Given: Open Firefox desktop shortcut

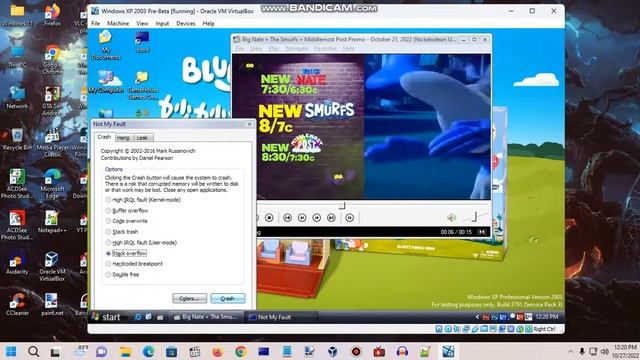Looking at the screenshot, I should point(52,15).
